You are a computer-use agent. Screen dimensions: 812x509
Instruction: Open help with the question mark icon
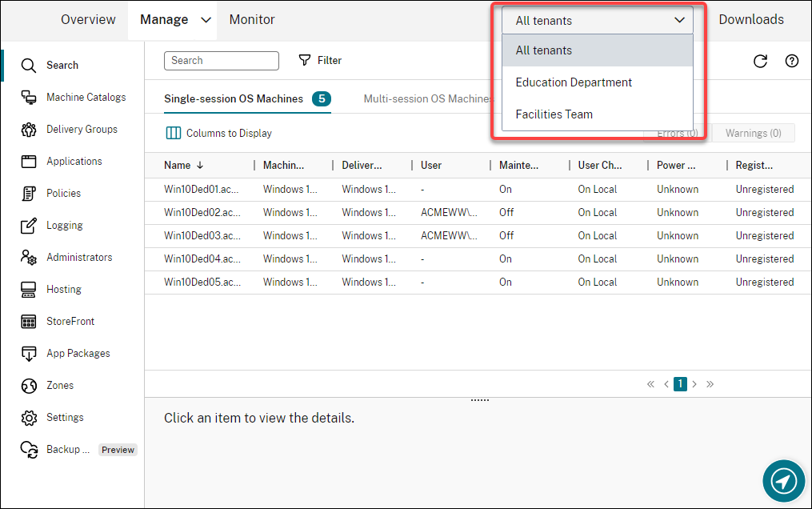click(x=792, y=61)
